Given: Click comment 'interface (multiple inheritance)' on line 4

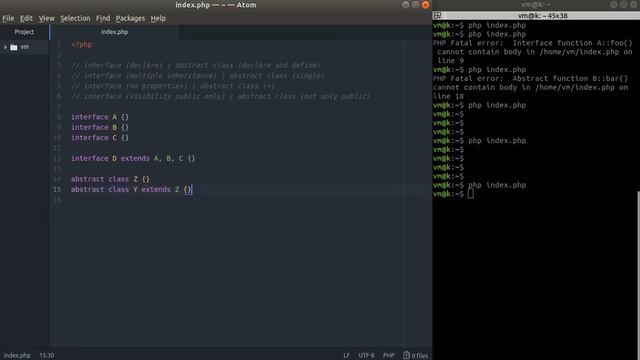Looking at the screenshot, I should coord(150,76).
